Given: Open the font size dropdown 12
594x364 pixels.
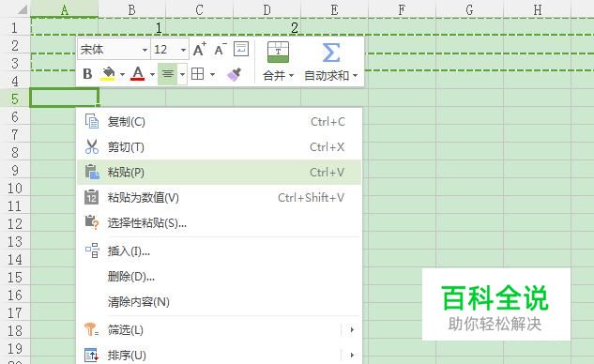Looking at the screenshot, I should click(183, 50).
